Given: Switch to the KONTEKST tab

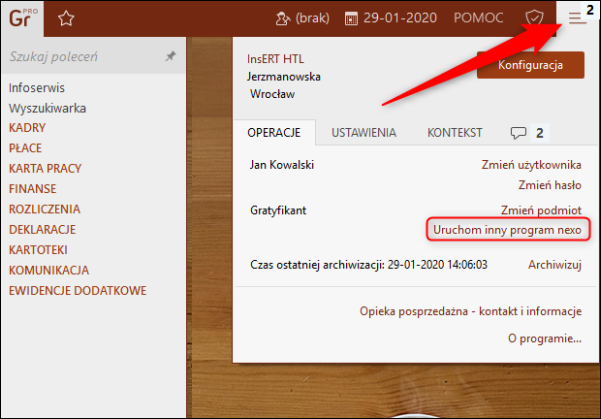Looking at the screenshot, I should click(455, 133).
